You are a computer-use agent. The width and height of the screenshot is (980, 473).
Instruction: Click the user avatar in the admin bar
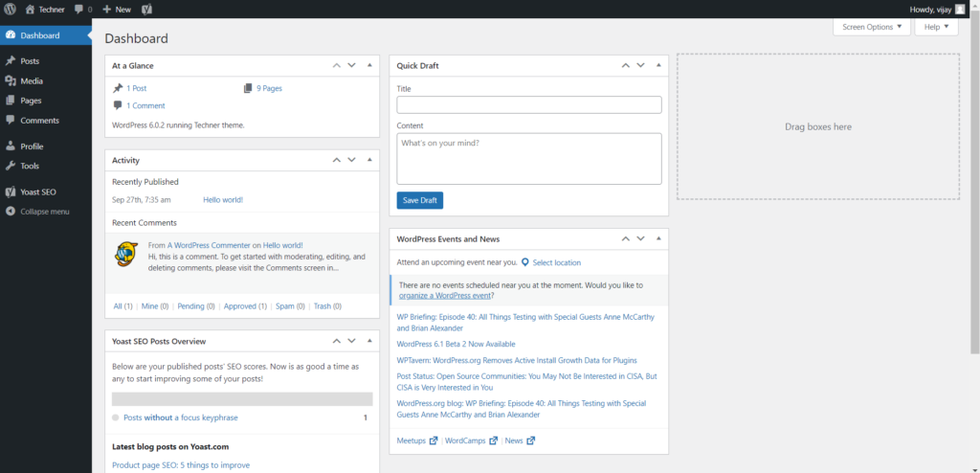tap(959, 10)
